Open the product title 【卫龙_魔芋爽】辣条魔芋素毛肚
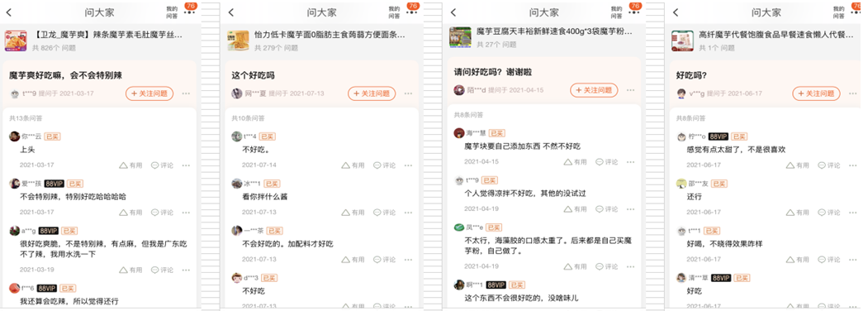Screen dimensions: 868x311 pyautogui.click(x=108, y=35)
